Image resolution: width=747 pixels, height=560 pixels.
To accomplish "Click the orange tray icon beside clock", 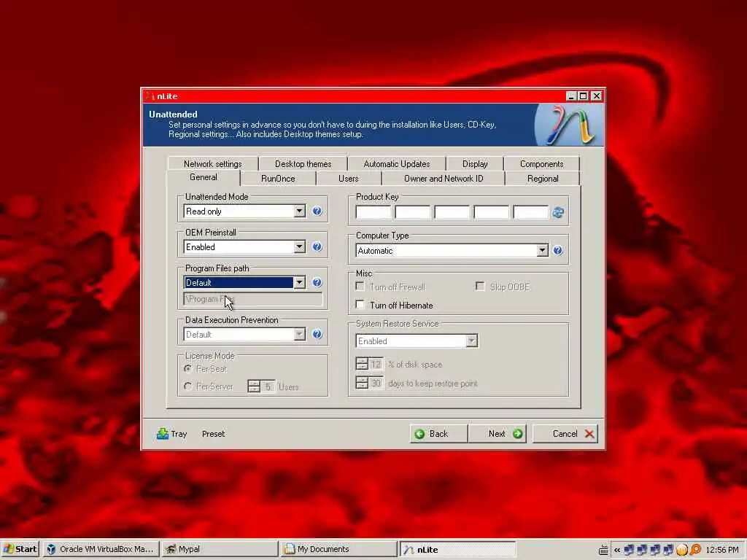I will pos(682,550).
